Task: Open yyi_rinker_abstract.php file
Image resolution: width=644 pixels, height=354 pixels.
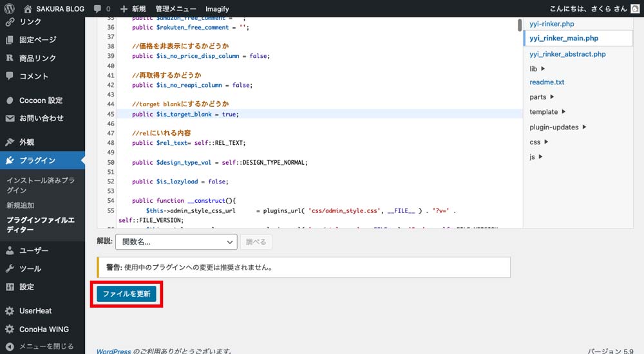Action: point(567,54)
